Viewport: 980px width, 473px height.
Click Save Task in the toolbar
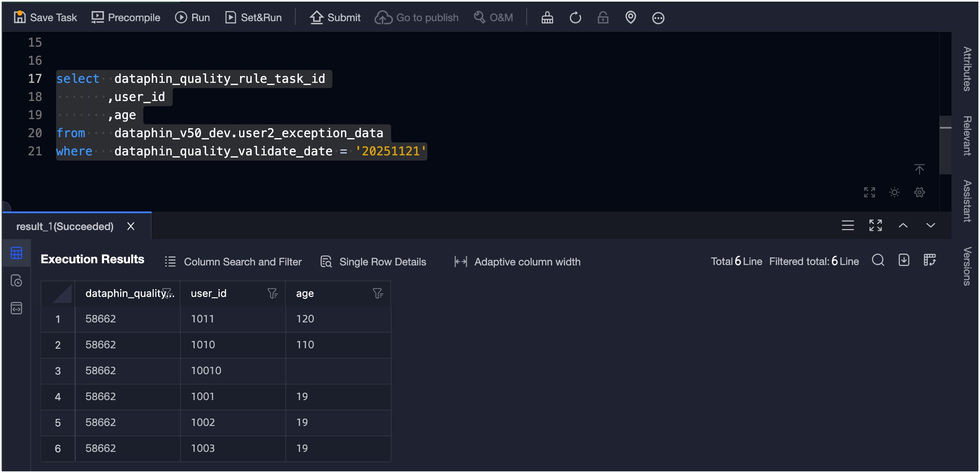point(45,18)
